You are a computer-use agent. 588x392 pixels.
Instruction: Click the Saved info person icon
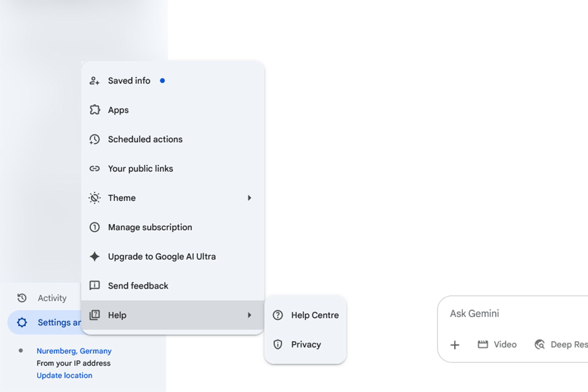[x=94, y=81]
